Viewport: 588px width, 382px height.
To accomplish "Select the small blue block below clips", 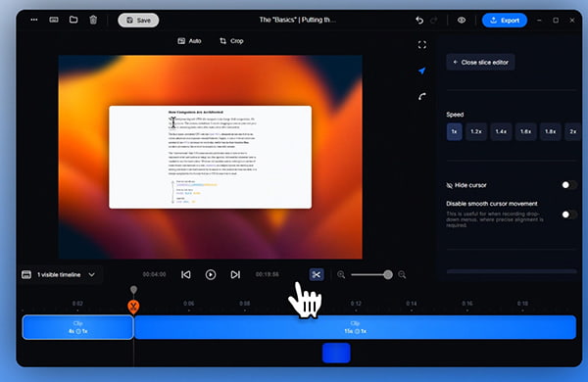I will pyautogui.click(x=336, y=354).
